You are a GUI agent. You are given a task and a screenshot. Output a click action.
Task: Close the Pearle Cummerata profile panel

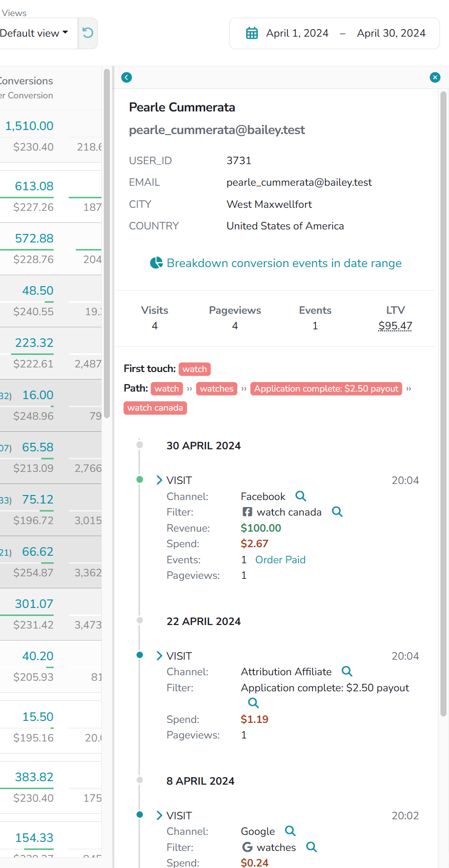[435, 77]
